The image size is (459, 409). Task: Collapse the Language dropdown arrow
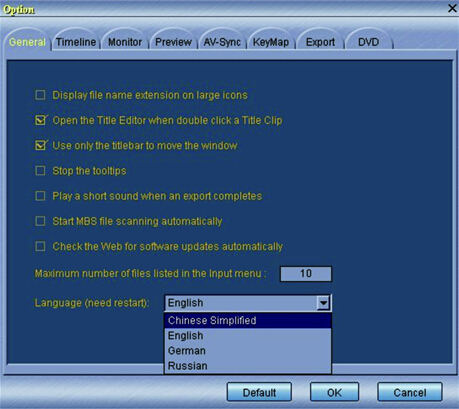pos(323,303)
